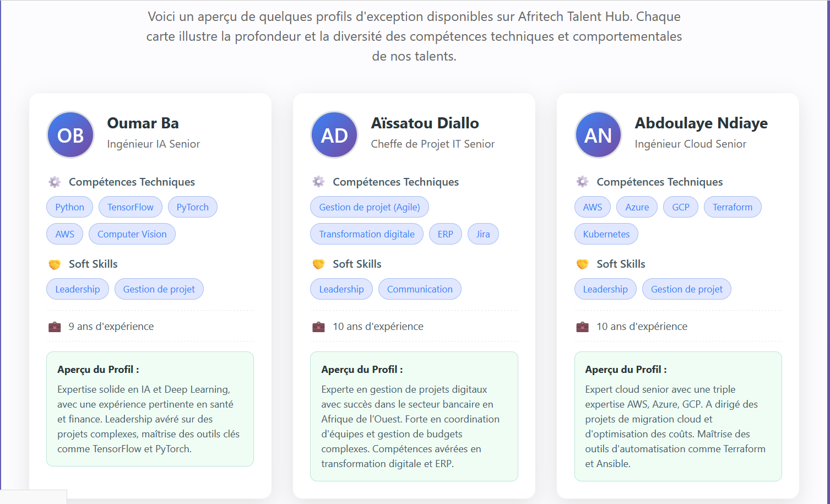830x504 pixels.
Task: Click the Computer Vision tag
Action: point(132,234)
